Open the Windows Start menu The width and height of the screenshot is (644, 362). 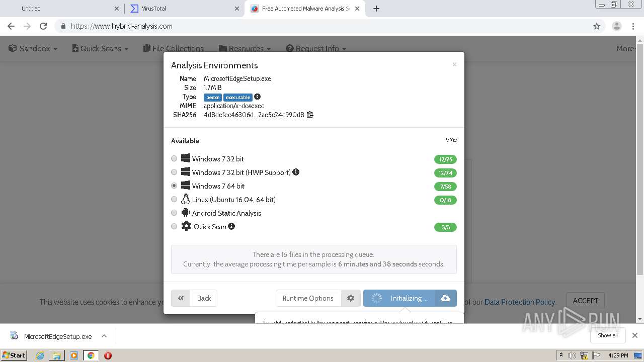(14, 355)
